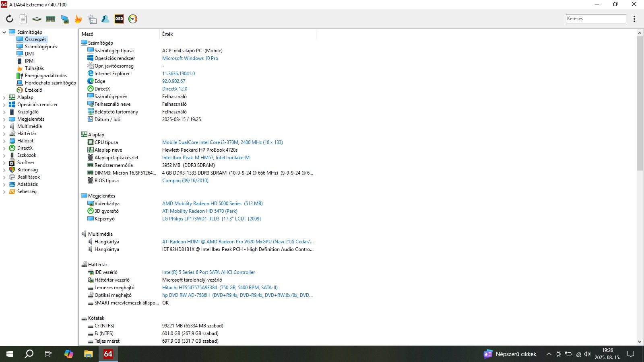Open Windows Start menu
This screenshot has height=362, width=644.
coord(10,354)
